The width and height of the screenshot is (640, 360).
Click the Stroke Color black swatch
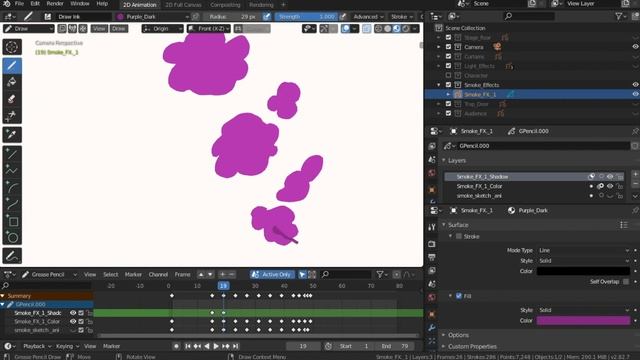click(583, 271)
